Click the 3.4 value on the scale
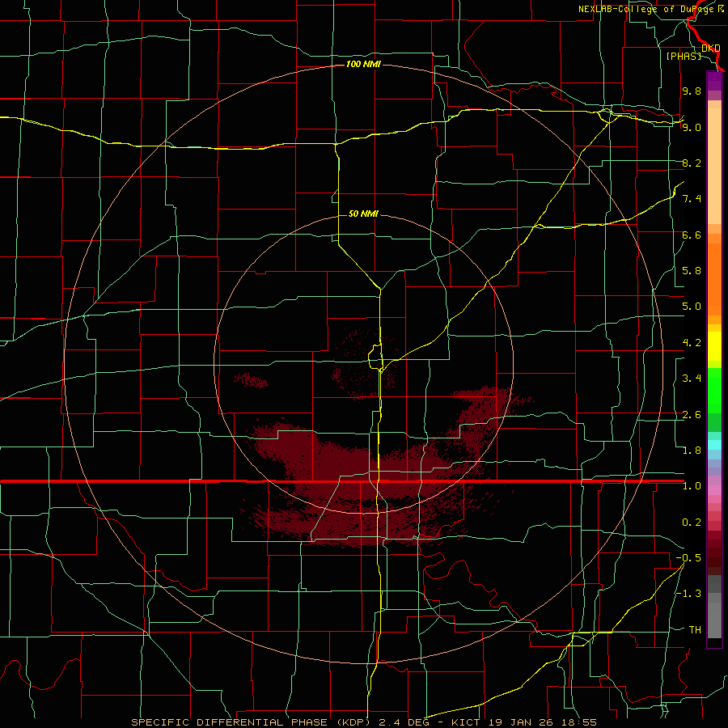This screenshot has width=728, height=728. pyautogui.click(x=692, y=379)
